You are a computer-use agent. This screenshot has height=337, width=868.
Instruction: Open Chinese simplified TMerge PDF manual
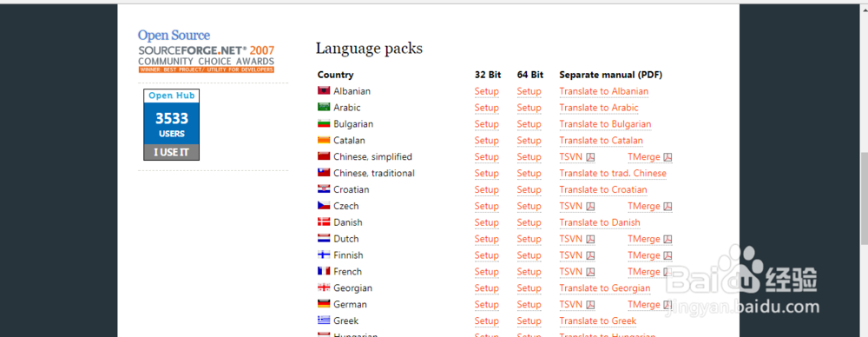tap(649, 157)
